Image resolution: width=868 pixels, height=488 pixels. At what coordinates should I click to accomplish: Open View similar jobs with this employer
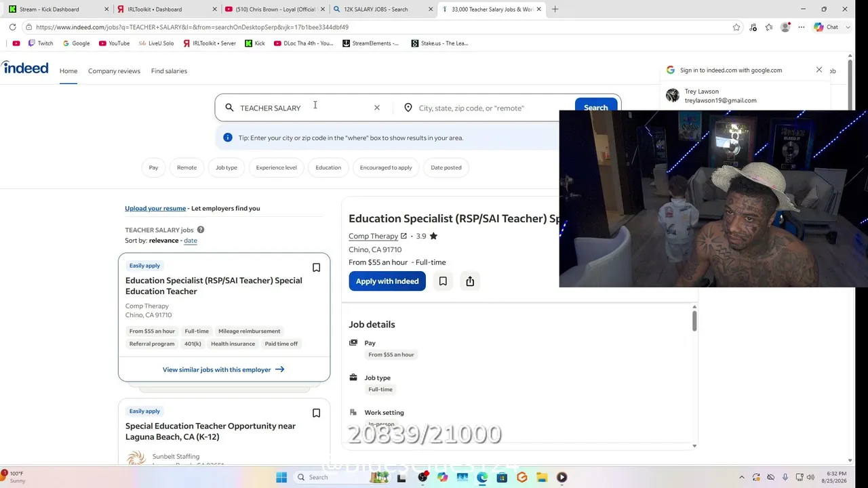pyautogui.click(x=224, y=369)
